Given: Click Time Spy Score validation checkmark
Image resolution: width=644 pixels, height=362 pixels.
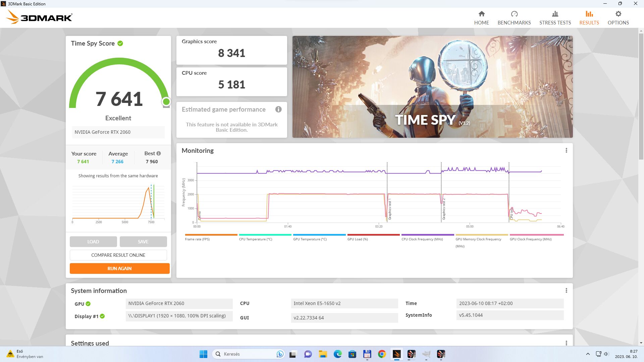Looking at the screenshot, I should click(120, 43).
